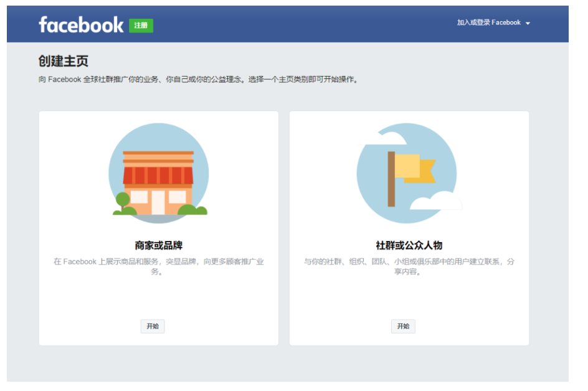Click 开始 under 社群或公众人物
This screenshot has height=391, width=588.
point(403,326)
